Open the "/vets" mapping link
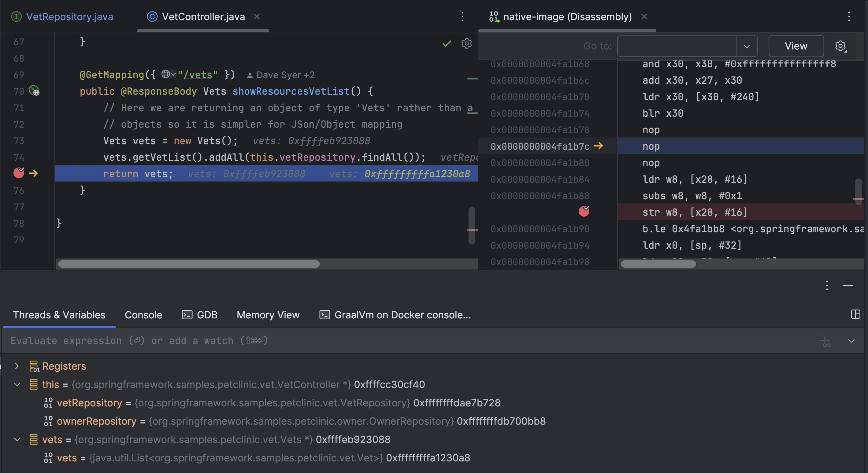The image size is (868, 473). click(198, 75)
